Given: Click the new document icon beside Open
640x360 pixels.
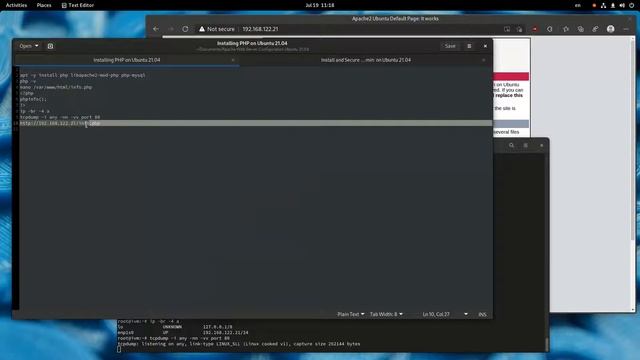Looking at the screenshot, I should 51,46.
